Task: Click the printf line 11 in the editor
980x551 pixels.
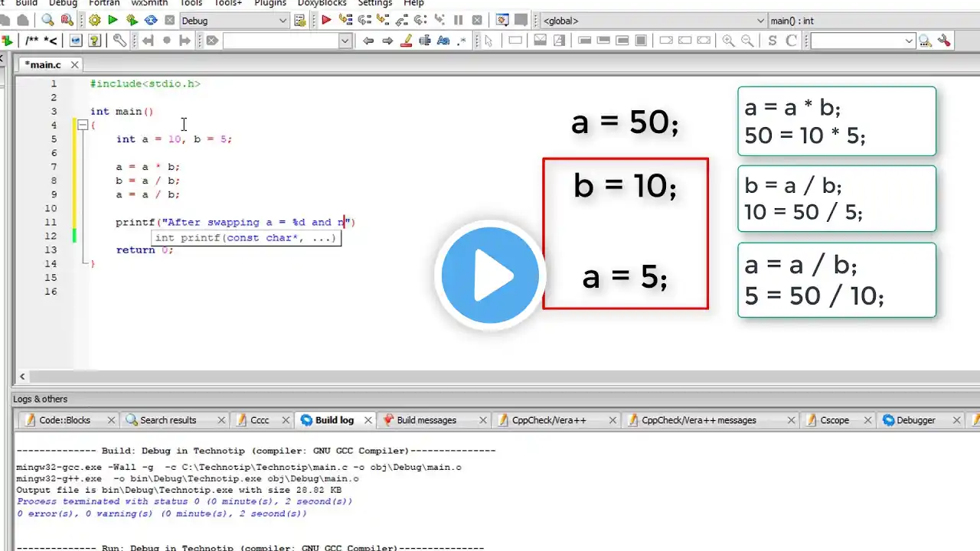Action: (236, 222)
